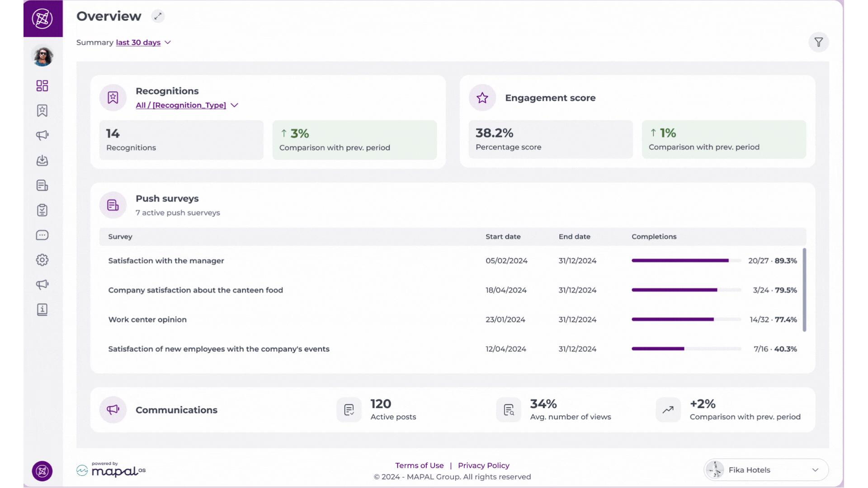Click the 1% engagement comparison tile
The image size is (868, 488).
(724, 139)
